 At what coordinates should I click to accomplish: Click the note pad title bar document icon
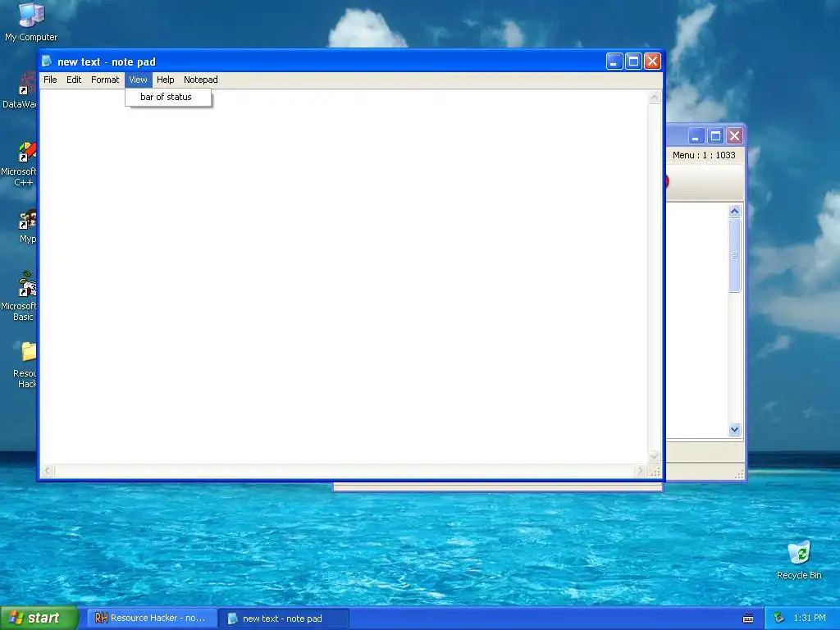click(x=47, y=61)
